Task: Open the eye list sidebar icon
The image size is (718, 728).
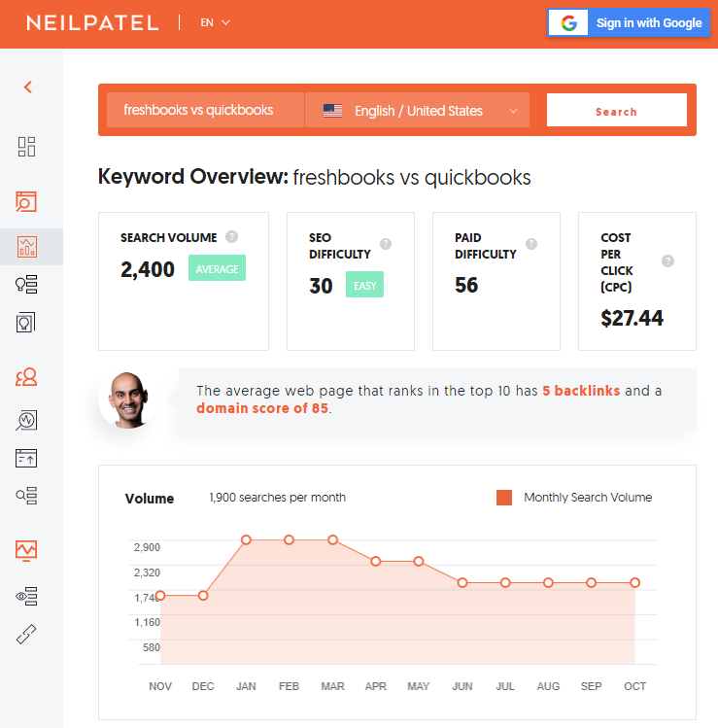Action: 26,596
